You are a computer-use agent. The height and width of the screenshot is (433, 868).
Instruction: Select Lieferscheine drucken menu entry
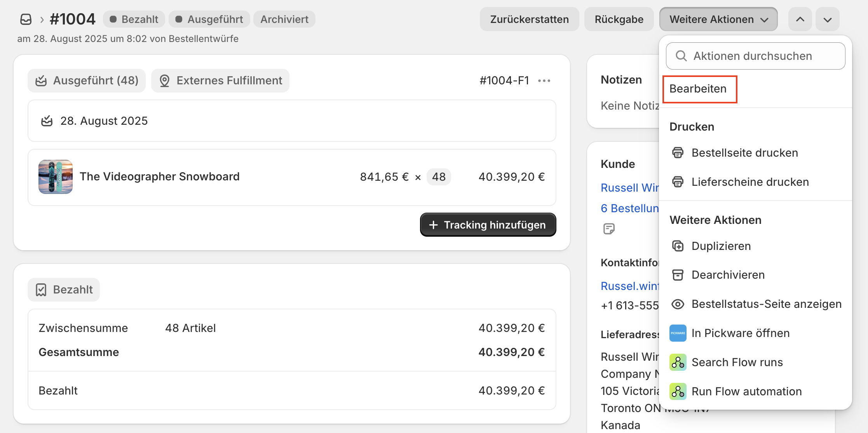click(x=750, y=182)
